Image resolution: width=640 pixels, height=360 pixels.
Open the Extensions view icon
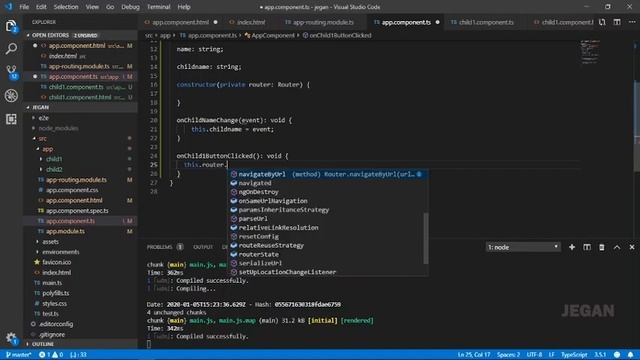point(11,119)
